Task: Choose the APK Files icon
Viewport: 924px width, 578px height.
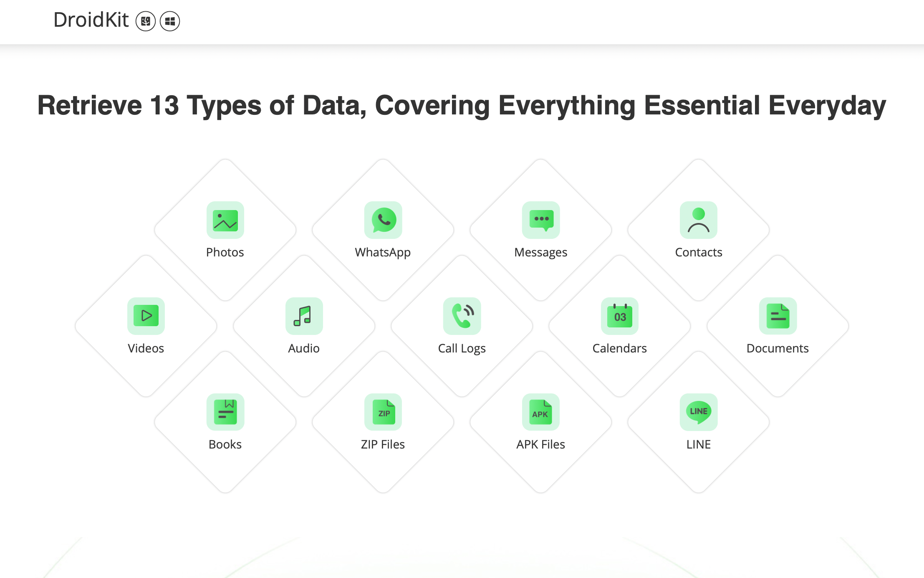Action: (541, 412)
